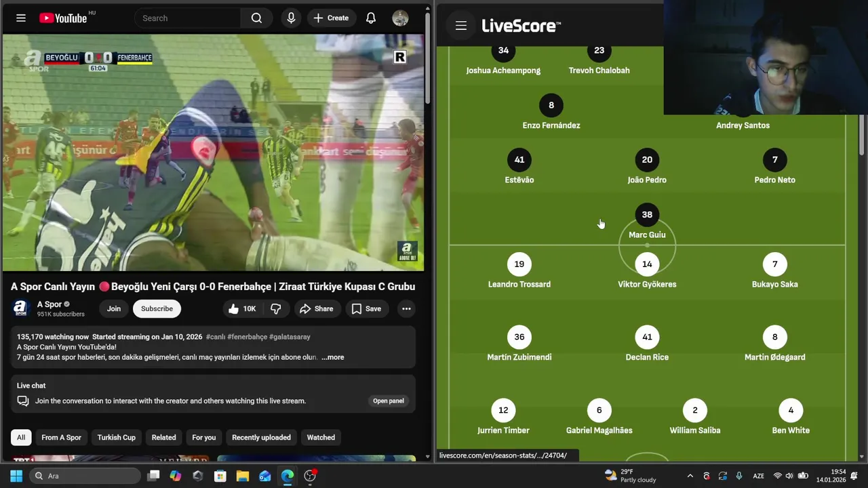Open the video's more actions menu
The height and width of the screenshot is (488, 868).
(x=406, y=308)
